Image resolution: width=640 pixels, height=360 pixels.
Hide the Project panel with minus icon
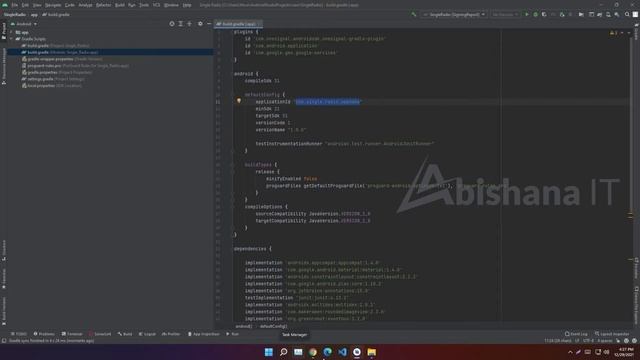click(209, 24)
